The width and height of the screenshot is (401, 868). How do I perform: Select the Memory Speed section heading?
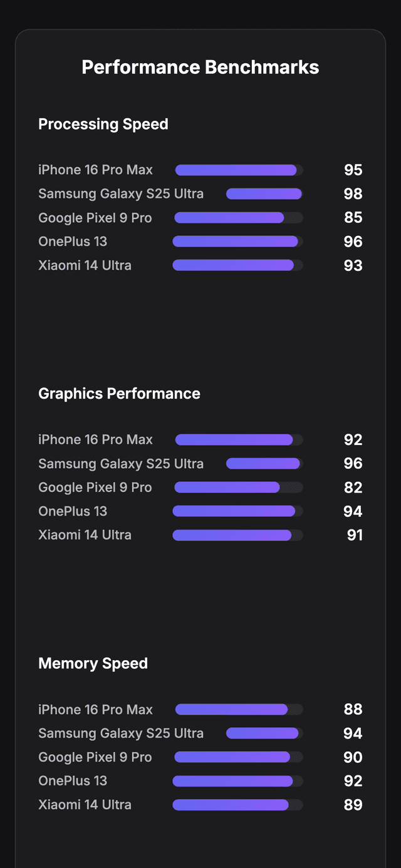pos(93,663)
